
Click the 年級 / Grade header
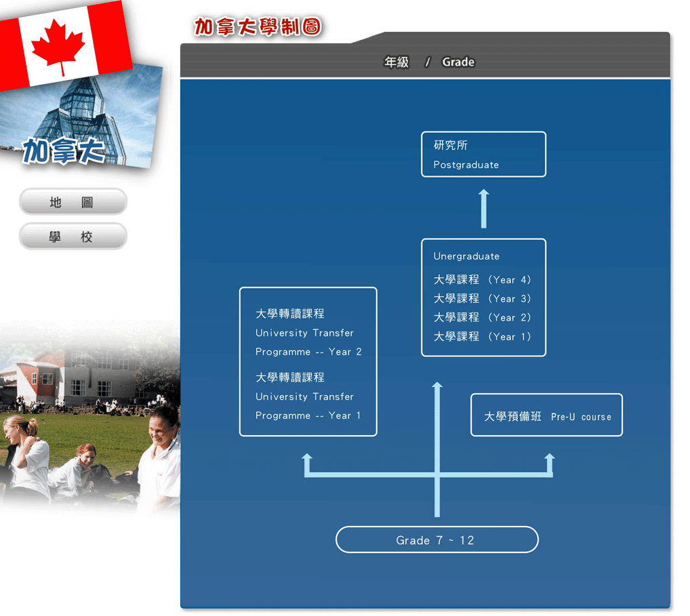[x=429, y=62]
